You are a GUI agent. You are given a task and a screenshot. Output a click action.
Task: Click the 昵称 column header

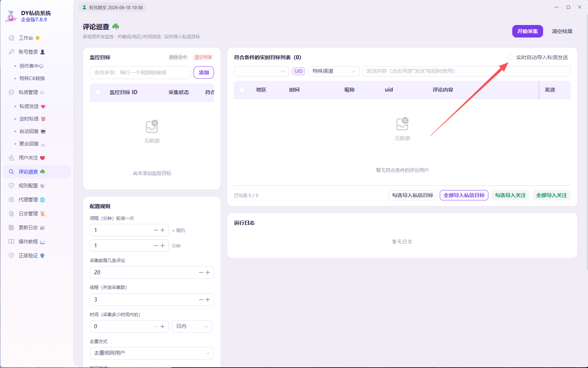point(349,90)
